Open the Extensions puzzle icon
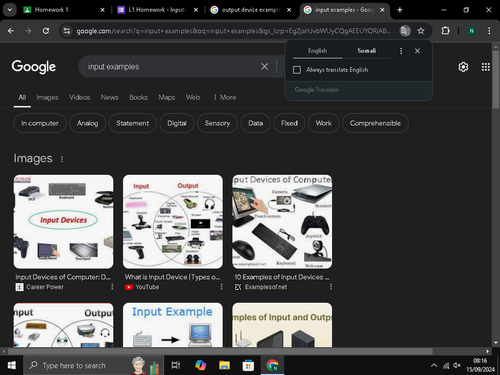This screenshot has width=500, height=375. pyautogui.click(x=445, y=31)
